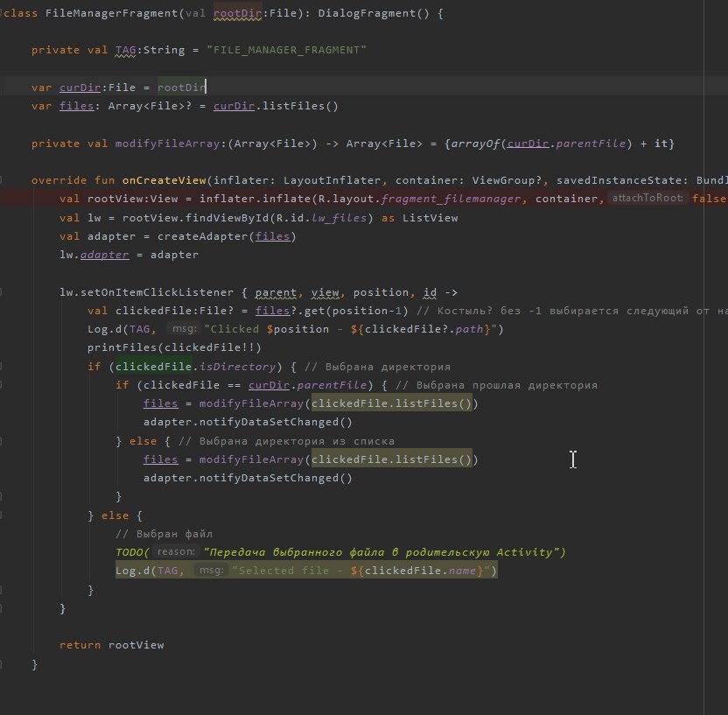Click curDir in the var curDir declaration
Screen dimensions: 728x715
(80, 88)
